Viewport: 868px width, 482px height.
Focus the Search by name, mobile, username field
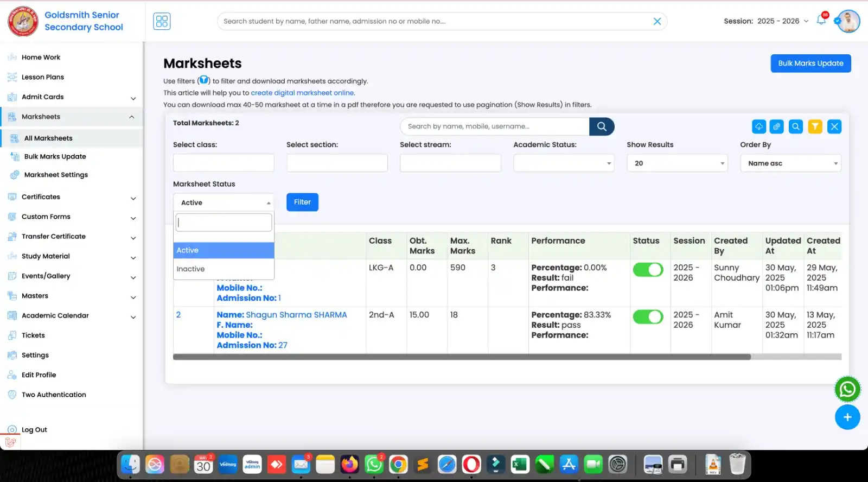(495, 126)
